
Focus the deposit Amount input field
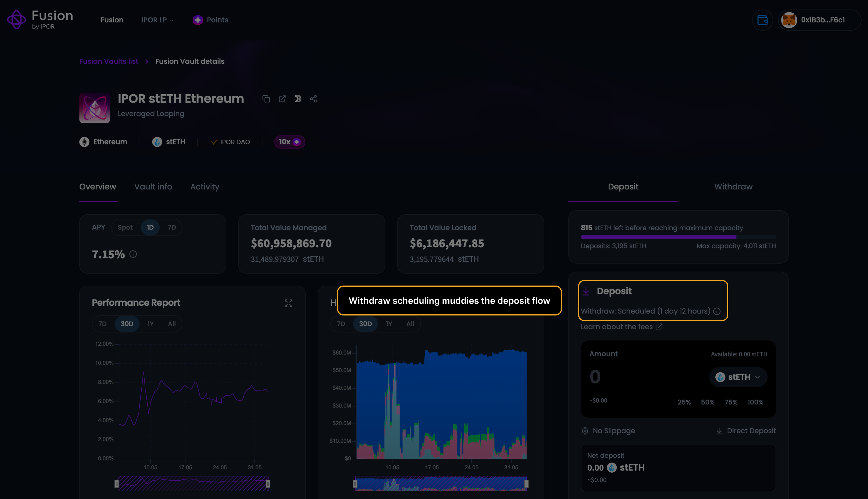(644, 377)
